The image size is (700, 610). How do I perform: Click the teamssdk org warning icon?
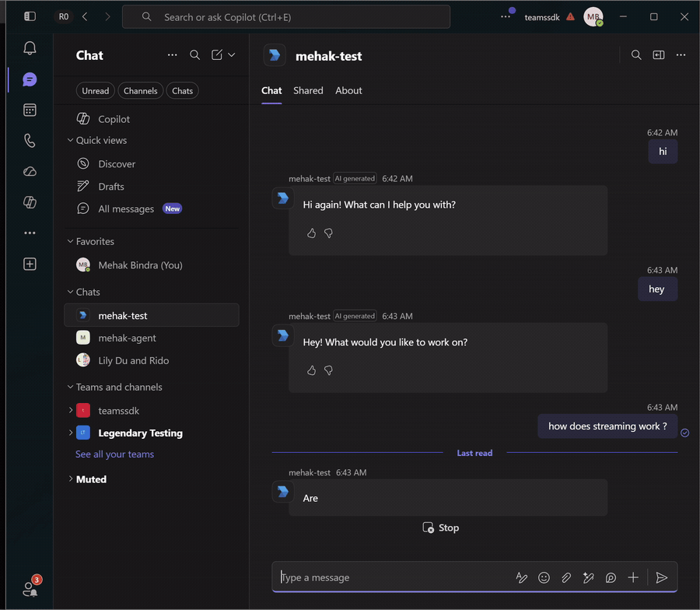click(570, 16)
